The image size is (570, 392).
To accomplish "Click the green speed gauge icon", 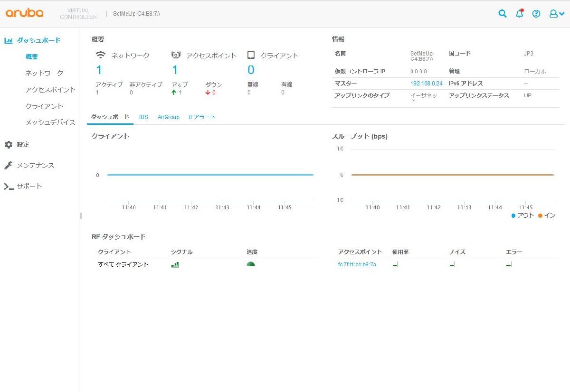I will pos(251,264).
